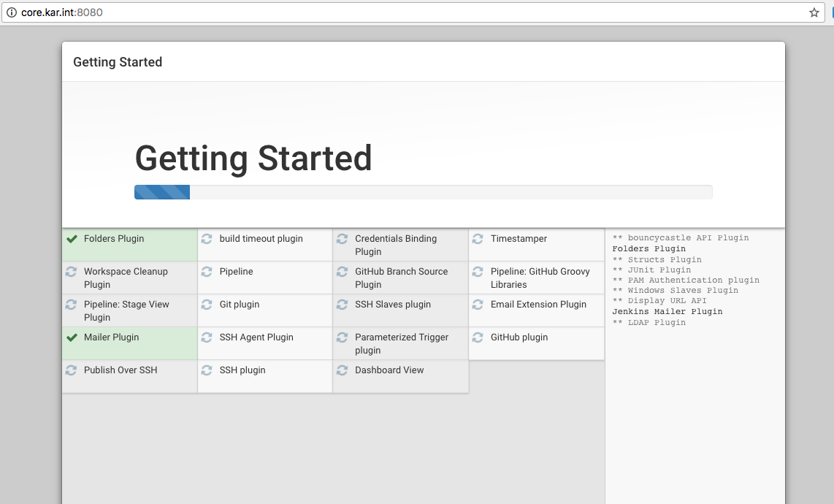Image resolution: width=834 pixels, height=504 pixels.
Task: Click the sync icon next to SSH Slaves plugin
Action: tap(342, 305)
